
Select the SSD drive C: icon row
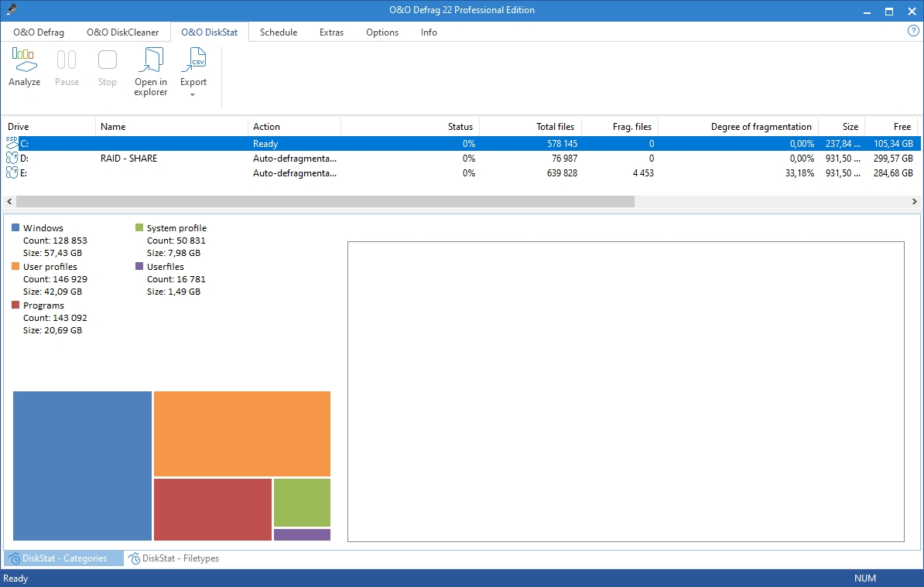coord(12,144)
